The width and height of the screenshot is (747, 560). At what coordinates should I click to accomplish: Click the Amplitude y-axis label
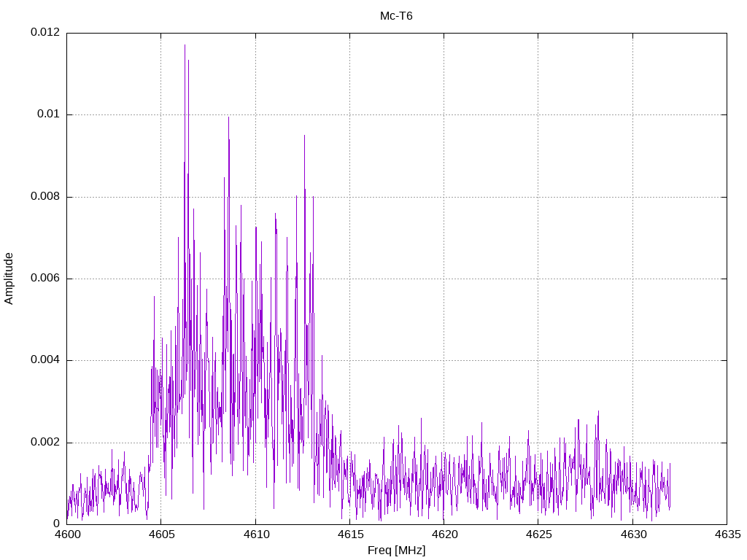pos(9,279)
